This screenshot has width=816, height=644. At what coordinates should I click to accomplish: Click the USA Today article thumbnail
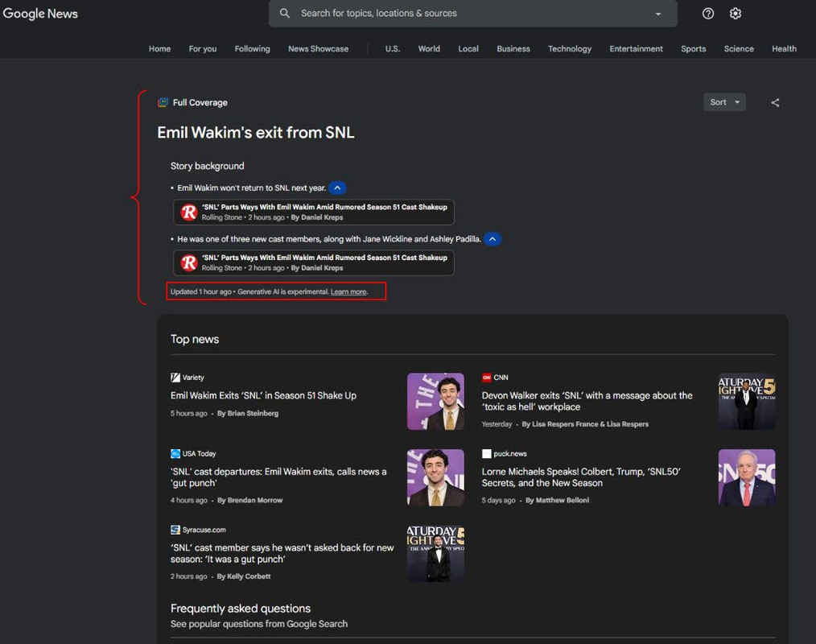435,477
